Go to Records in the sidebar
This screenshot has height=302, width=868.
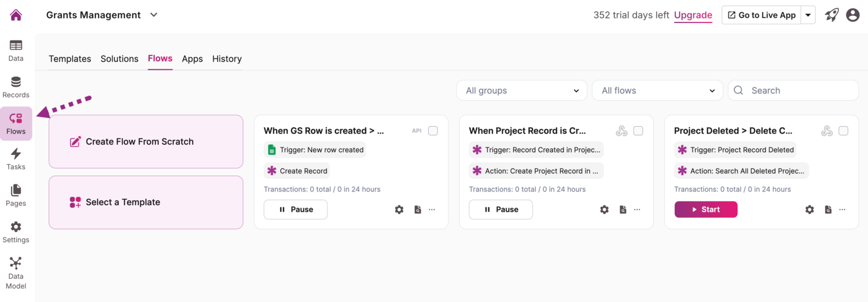[x=16, y=87]
